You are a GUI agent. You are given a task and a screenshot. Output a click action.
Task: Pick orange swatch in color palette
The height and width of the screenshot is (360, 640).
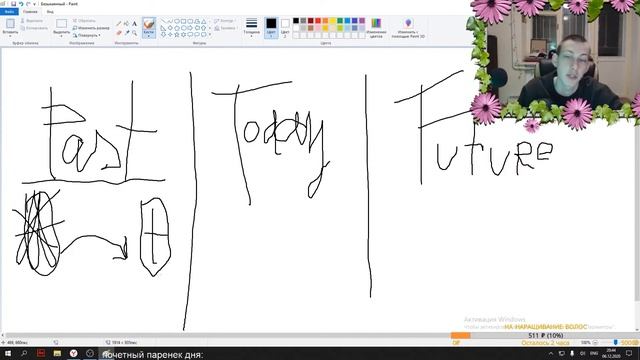coord(325,20)
